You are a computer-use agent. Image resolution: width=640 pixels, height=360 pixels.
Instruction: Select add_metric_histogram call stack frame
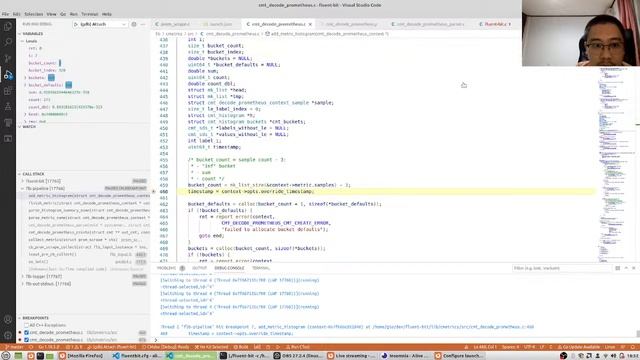pyautogui.click(x=89, y=196)
